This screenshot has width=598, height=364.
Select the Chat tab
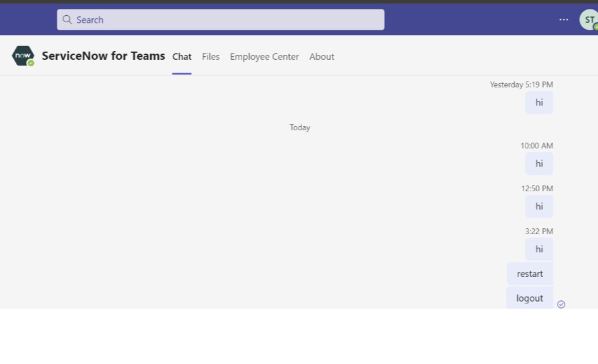[x=182, y=57]
